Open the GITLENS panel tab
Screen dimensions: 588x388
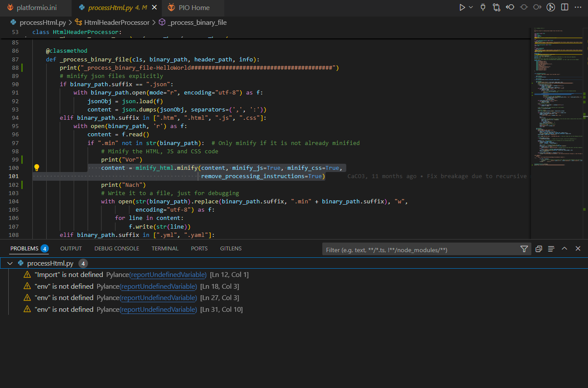[231, 248]
